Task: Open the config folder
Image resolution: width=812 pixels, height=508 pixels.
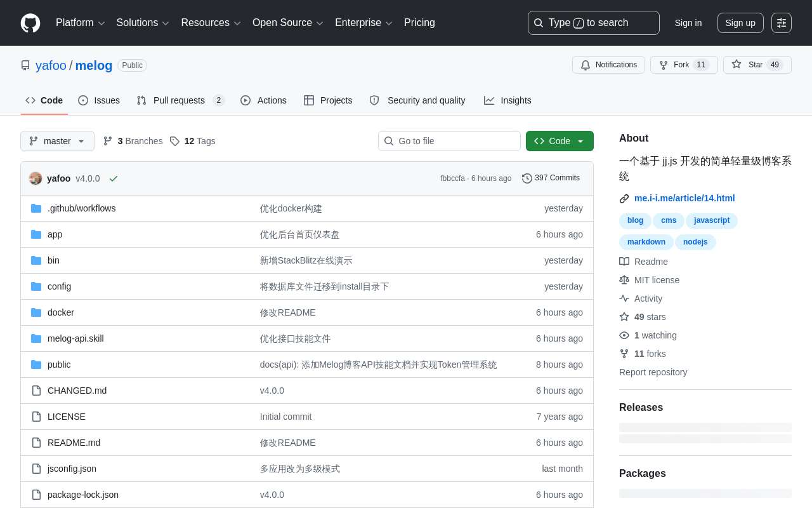Action: (59, 286)
